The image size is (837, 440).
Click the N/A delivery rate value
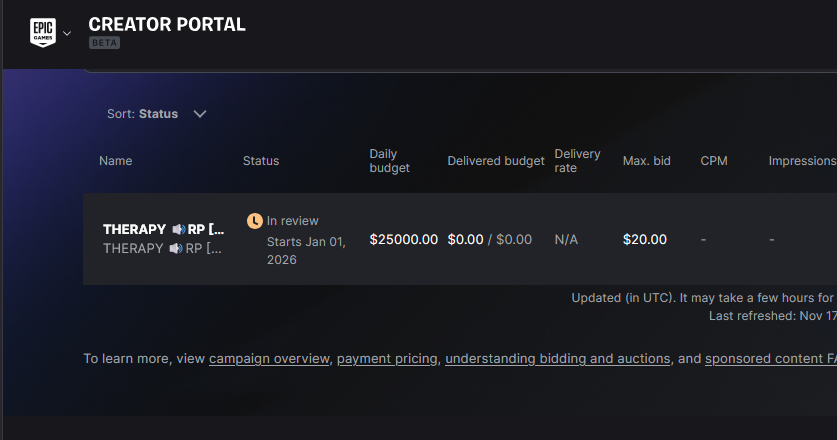point(566,239)
